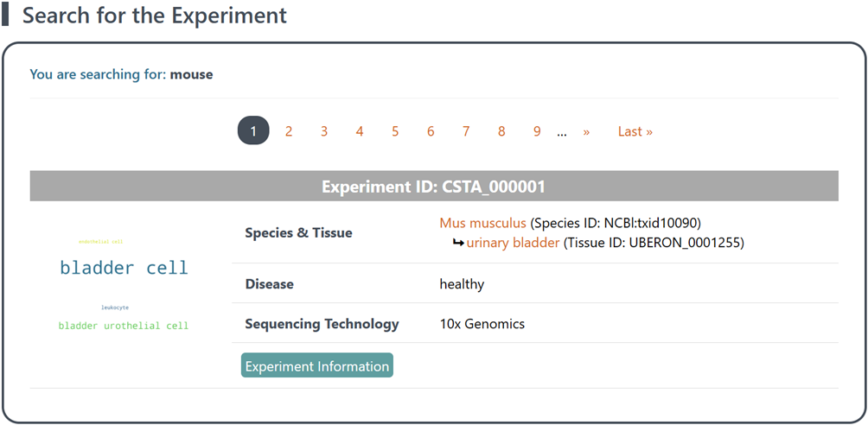Click the Experiment Information button
The image size is (868, 425).
point(317,365)
